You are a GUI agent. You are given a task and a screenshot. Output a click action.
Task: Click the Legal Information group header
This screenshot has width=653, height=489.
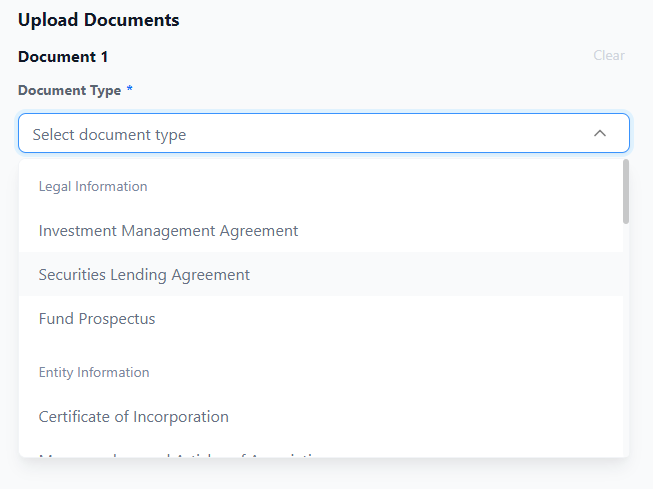coord(93,186)
